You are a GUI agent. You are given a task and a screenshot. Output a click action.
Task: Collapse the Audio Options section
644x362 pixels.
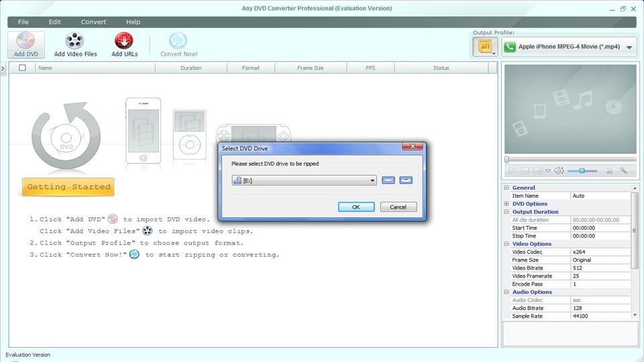click(x=506, y=292)
